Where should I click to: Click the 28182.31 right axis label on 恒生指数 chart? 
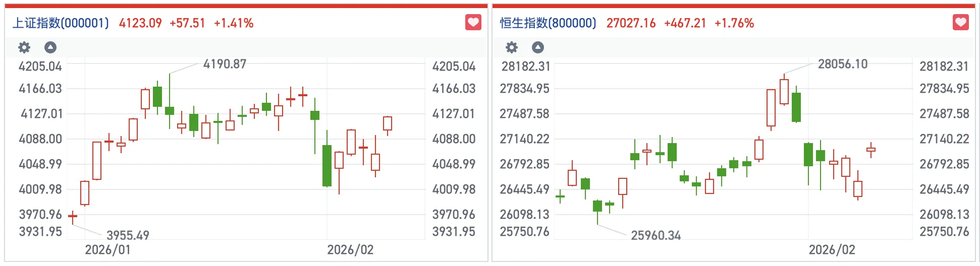944,66
